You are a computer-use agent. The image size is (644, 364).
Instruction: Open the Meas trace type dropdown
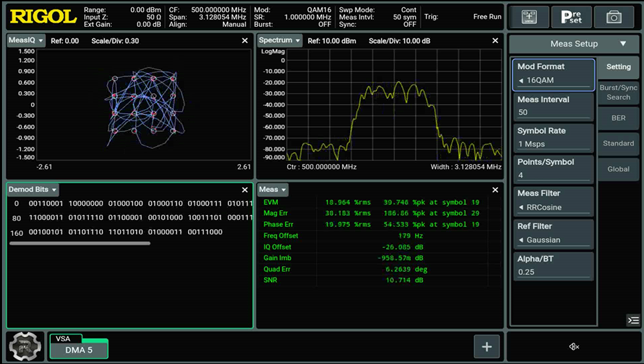point(272,190)
